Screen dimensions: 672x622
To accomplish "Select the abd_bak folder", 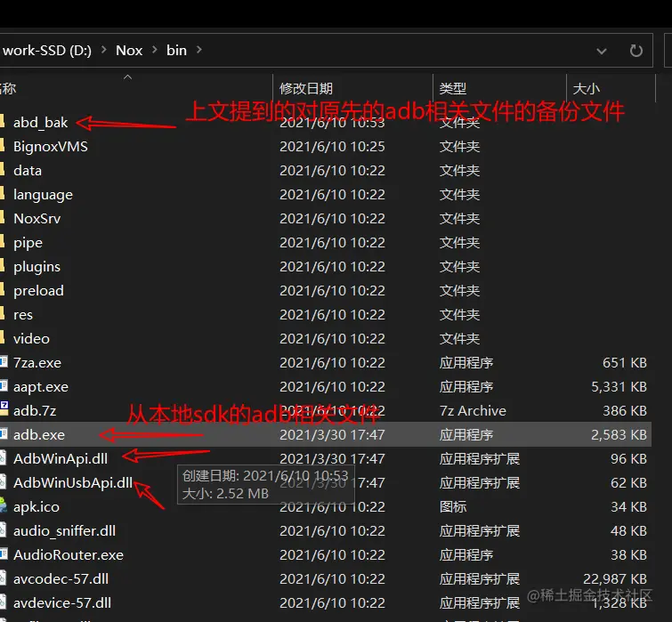I will tap(40, 123).
